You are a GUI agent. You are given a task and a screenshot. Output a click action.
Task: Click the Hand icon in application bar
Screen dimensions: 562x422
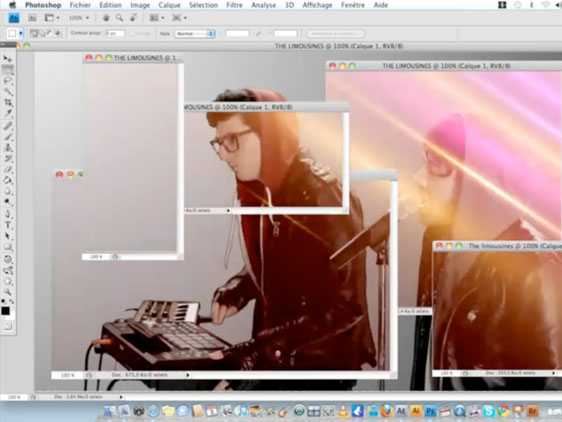tap(106, 18)
